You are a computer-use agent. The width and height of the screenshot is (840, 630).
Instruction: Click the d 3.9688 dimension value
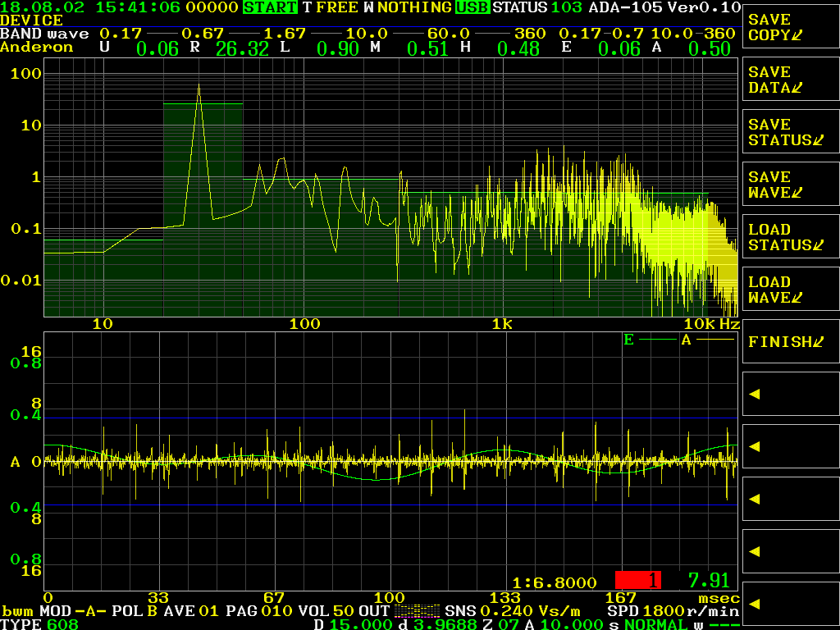[436, 624]
